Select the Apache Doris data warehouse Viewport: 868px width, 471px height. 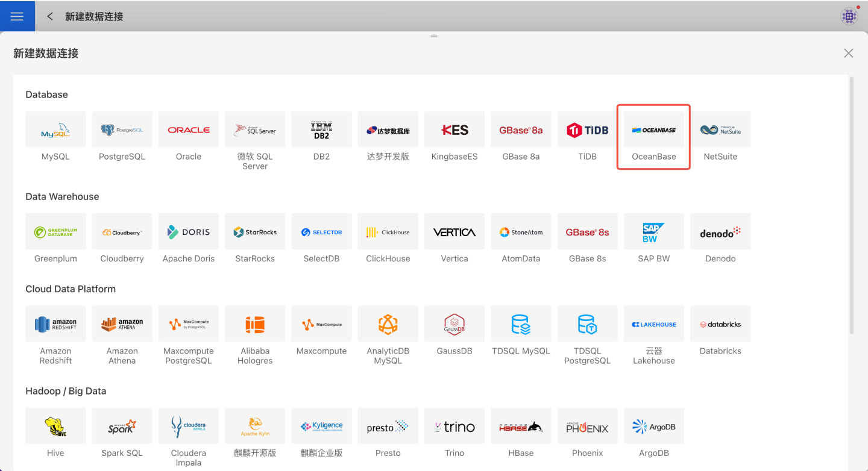189,232
